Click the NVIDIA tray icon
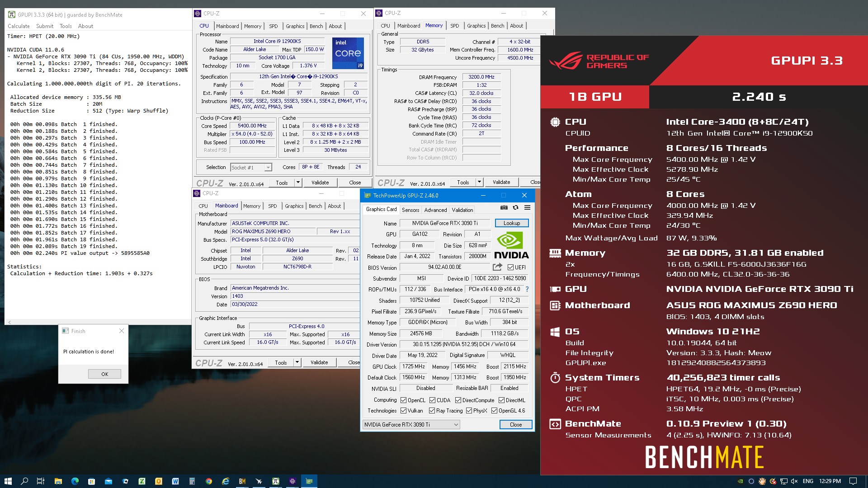The height and width of the screenshot is (488, 868). 741,481
